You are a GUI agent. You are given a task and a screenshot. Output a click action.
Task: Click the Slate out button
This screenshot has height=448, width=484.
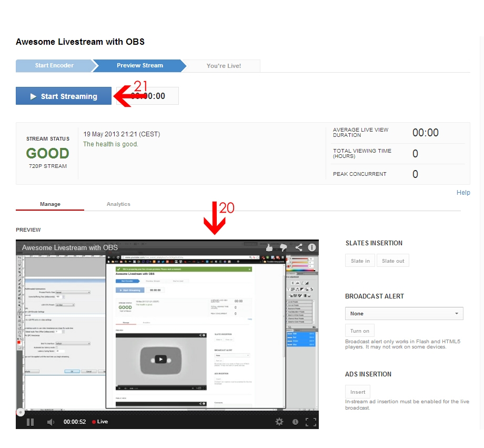(x=392, y=261)
